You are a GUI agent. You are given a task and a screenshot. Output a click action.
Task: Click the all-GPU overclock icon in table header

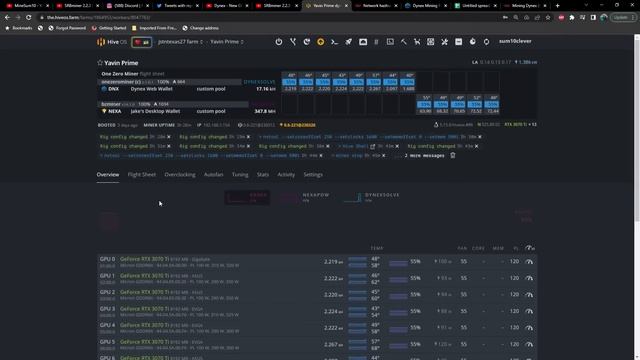click(530, 248)
